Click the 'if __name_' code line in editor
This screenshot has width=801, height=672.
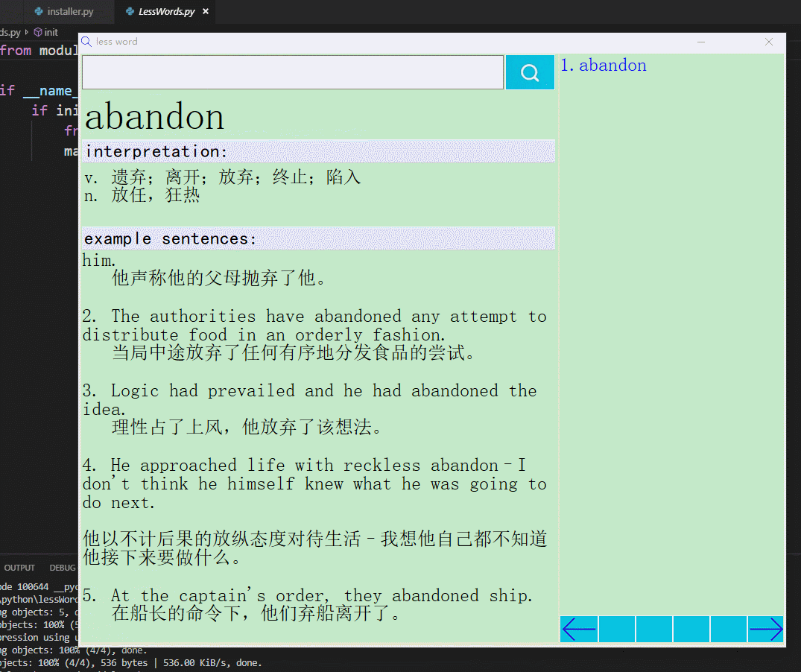point(39,91)
